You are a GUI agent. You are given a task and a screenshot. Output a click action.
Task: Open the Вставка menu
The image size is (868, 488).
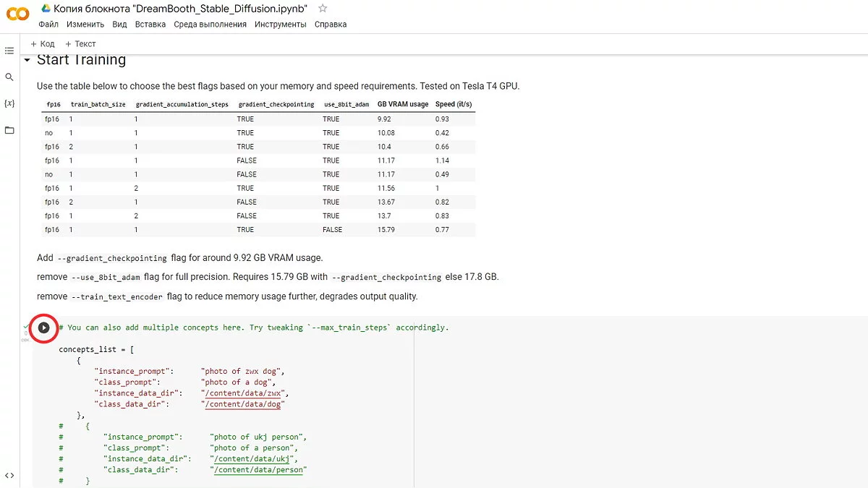pos(150,25)
